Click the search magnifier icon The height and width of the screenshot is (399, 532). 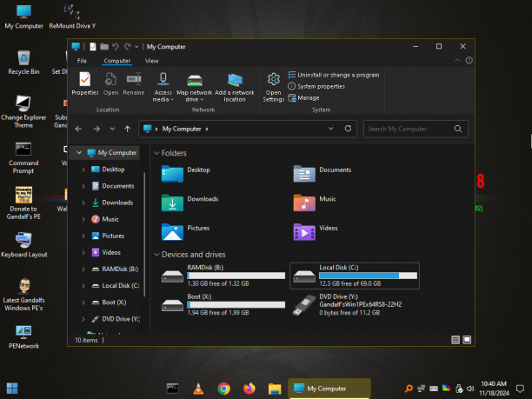458,129
